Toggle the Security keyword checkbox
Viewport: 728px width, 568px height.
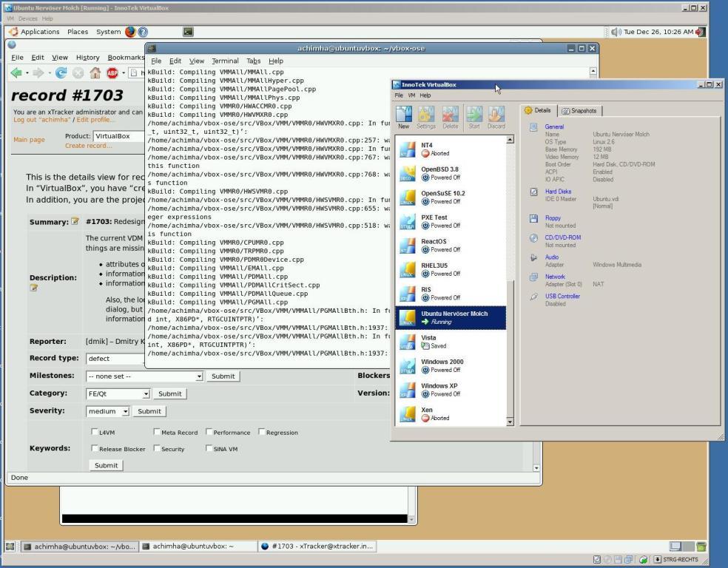point(157,448)
